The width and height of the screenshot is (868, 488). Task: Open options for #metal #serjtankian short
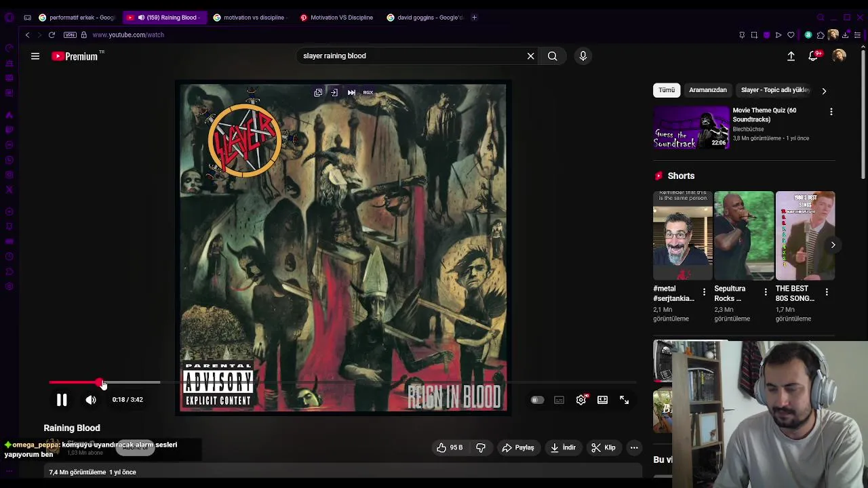click(x=704, y=292)
